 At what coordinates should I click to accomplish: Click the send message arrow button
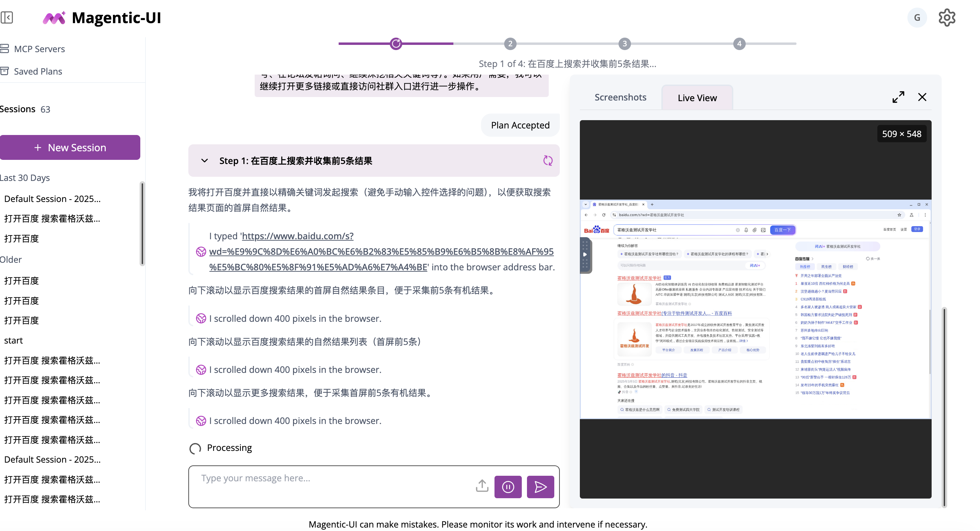(540, 487)
